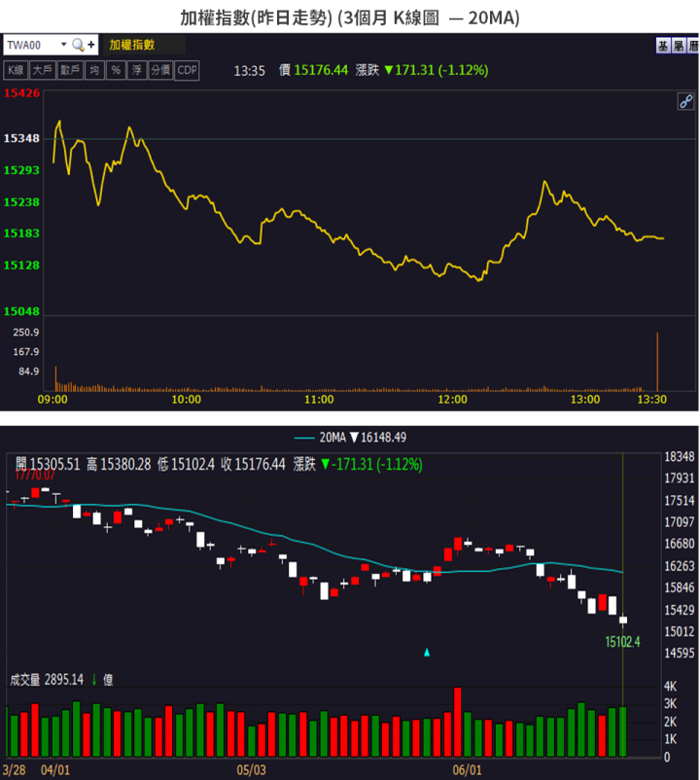Click the 15048 lower price label

pos(21,311)
